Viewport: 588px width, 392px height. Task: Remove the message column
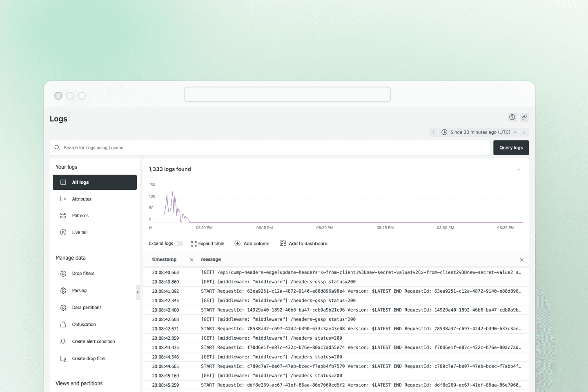pos(521,260)
